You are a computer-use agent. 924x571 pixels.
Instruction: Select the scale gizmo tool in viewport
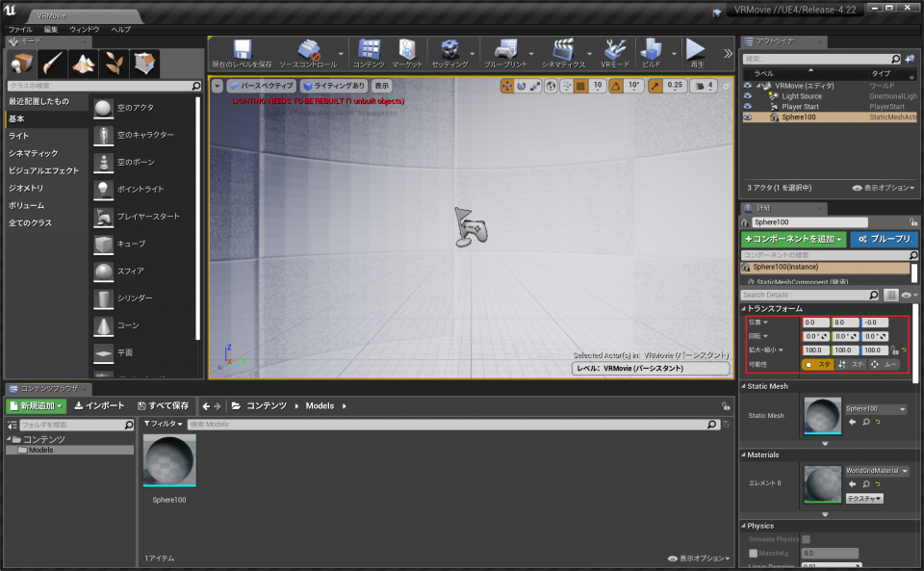535,86
